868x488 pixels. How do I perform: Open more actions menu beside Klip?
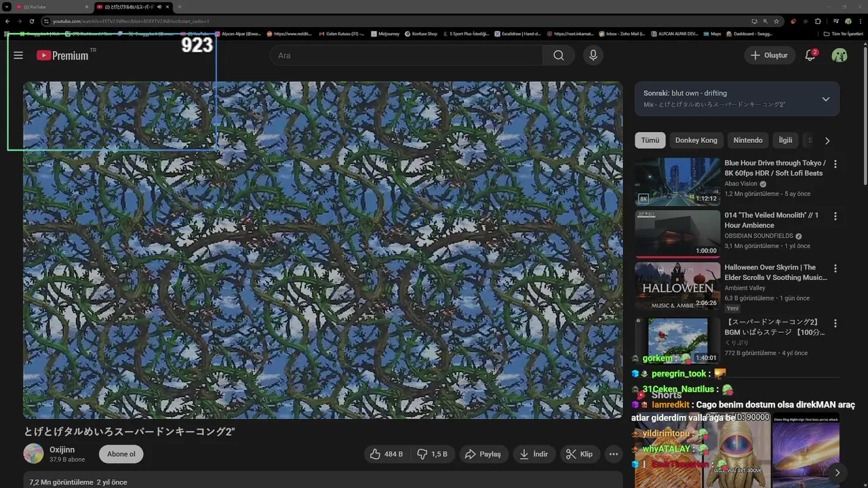[x=614, y=454]
